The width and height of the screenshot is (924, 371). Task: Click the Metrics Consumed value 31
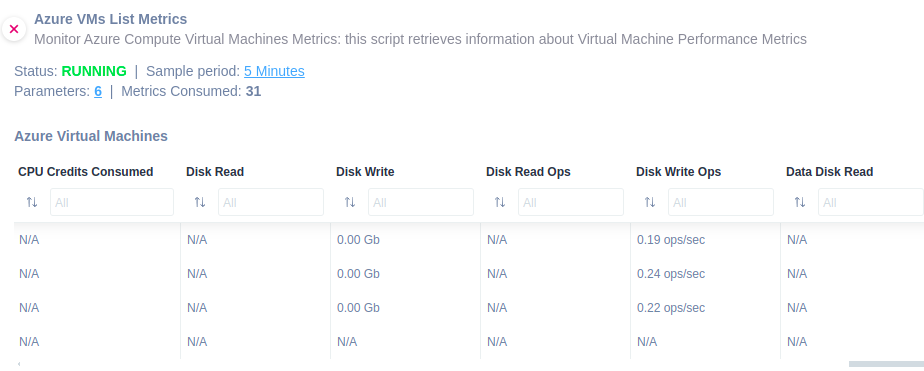(253, 91)
